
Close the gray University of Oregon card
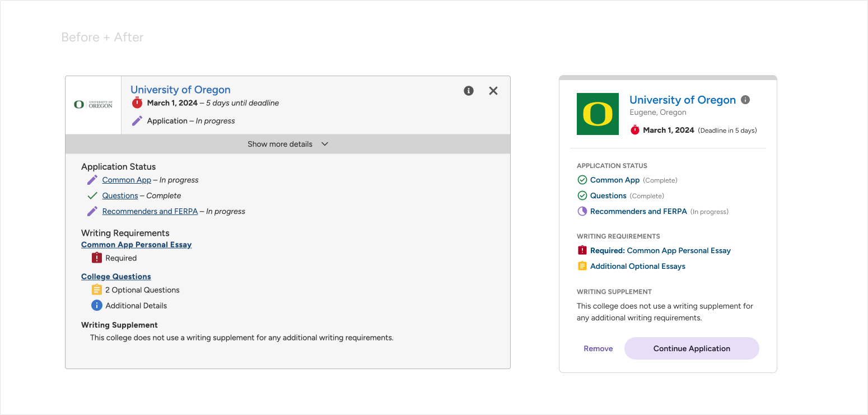coord(493,91)
